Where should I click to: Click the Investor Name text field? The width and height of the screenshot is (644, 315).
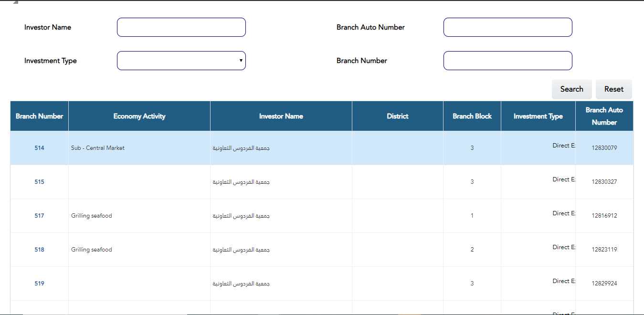click(181, 27)
